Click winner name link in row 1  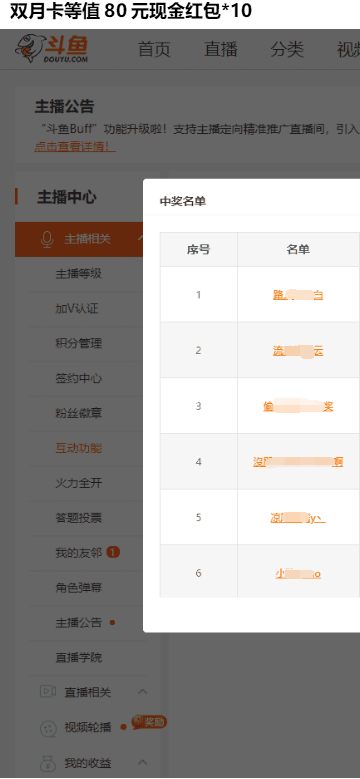pyautogui.click(x=298, y=295)
